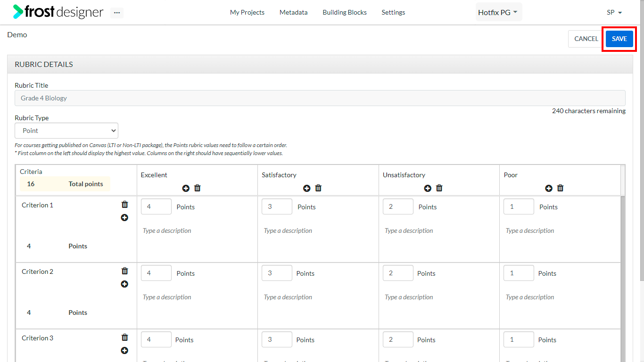Screen dimensions: 644x362
Task: Click the Excellent column header text
Action: tap(154, 175)
